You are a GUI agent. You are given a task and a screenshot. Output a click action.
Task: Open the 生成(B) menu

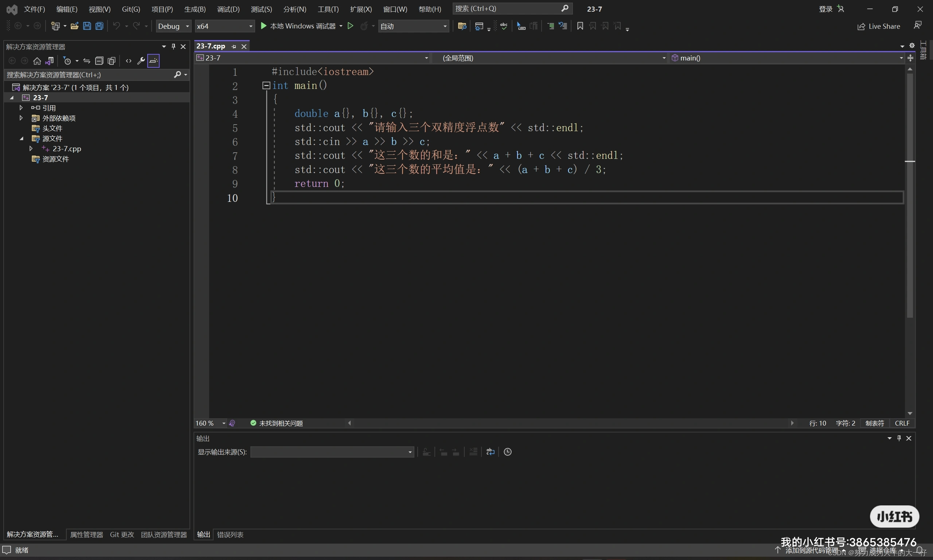(195, 9)
